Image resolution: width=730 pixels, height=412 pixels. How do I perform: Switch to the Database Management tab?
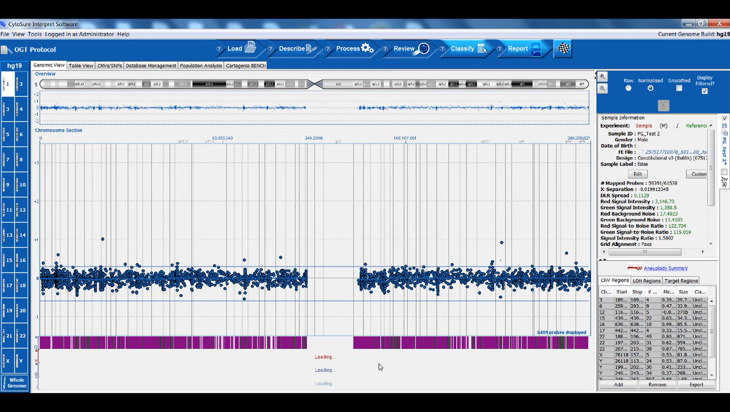tap(151, 66)
